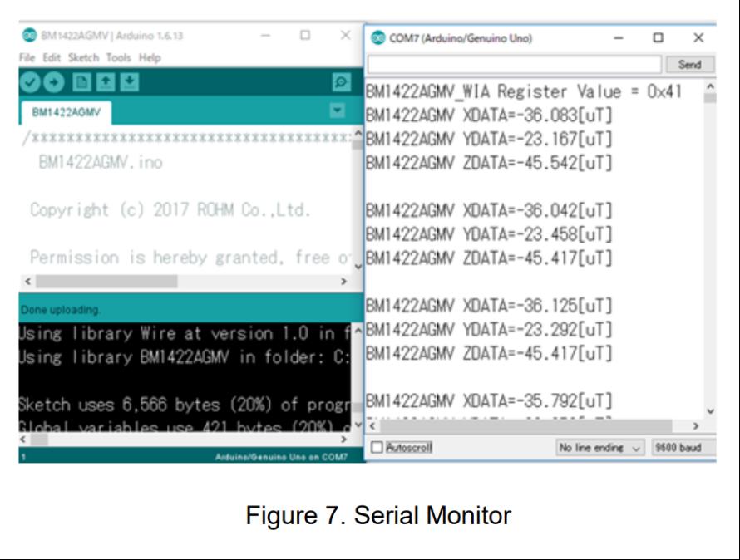740x560 pixels.
Task: Open Serial Monitor using the magnifier icon
Action: click(x=341, y=82)
